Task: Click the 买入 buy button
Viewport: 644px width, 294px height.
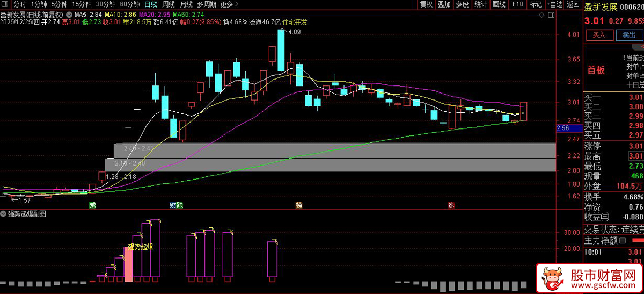Action: (599, 35)
